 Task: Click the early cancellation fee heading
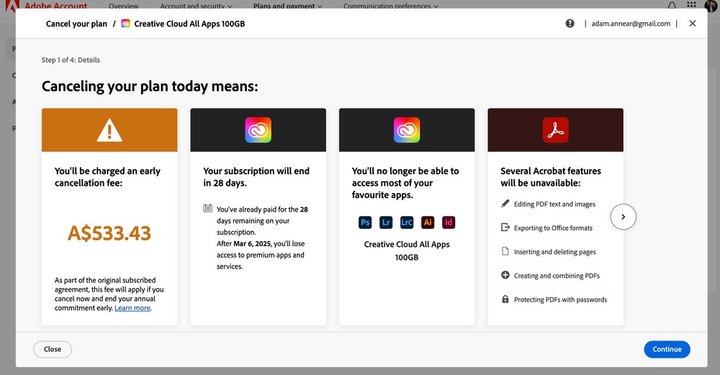107,177
